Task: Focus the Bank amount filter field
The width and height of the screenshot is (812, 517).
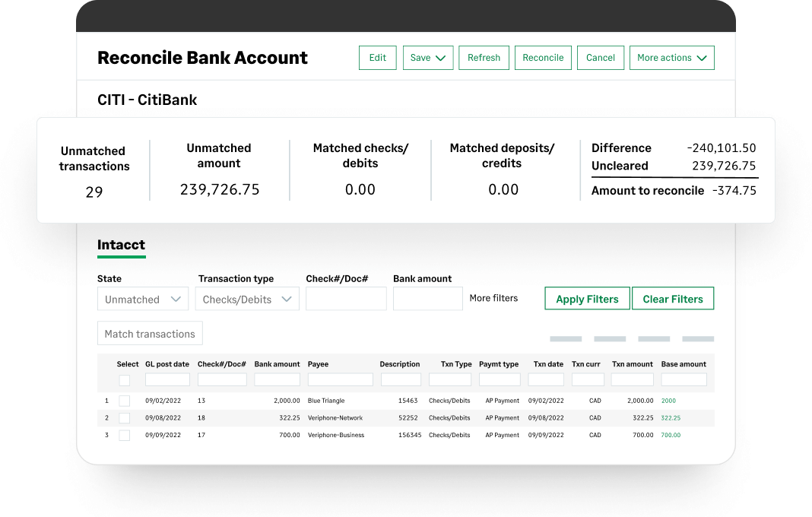Action: click(x=428, y=299)
